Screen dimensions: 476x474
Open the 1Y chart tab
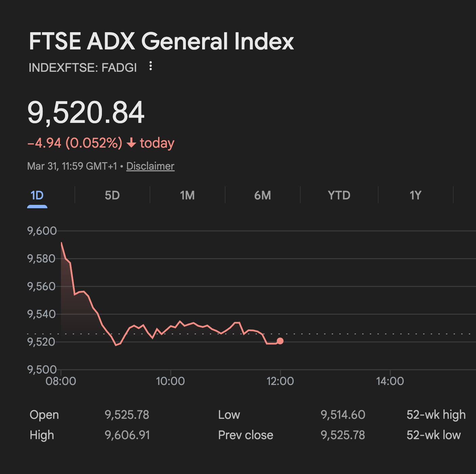[x=415, y=195]
